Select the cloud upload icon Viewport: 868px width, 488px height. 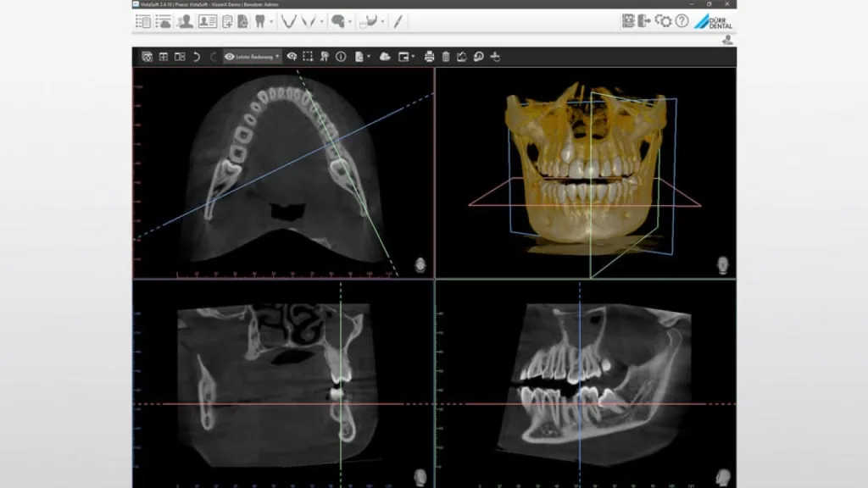click(x=384, y=58)
